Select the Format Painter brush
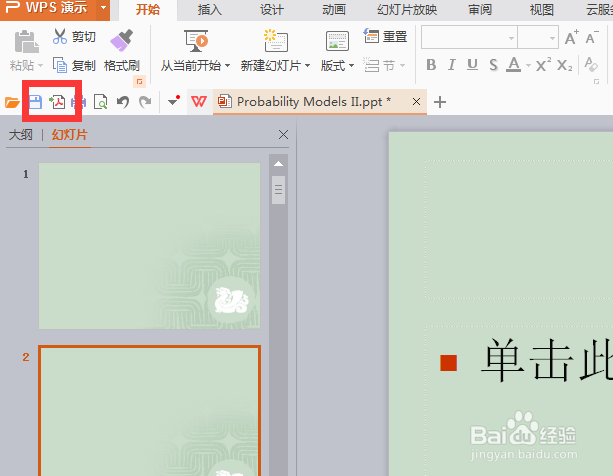The width and height of the screenshot is (613, 476). pos(122,40)
